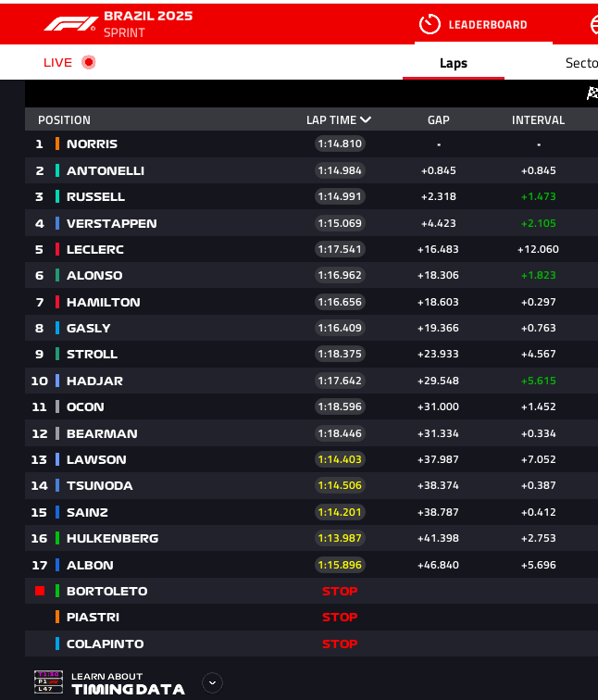Expand the Learn About Timing Data section
The image size is (598, 700).
coord(212,682)
